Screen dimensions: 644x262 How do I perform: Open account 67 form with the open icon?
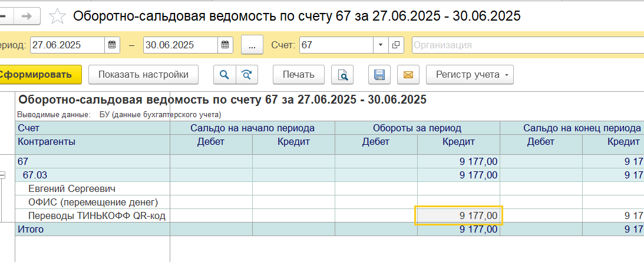coord(396,45)
